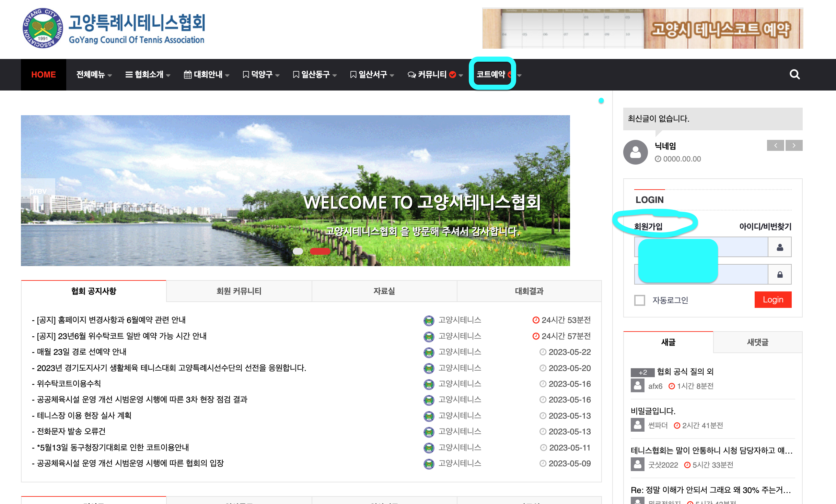The image size is (836, 504).
Task: Switch to the 회원 커뮤니티 tab
Action: [239, 291]
